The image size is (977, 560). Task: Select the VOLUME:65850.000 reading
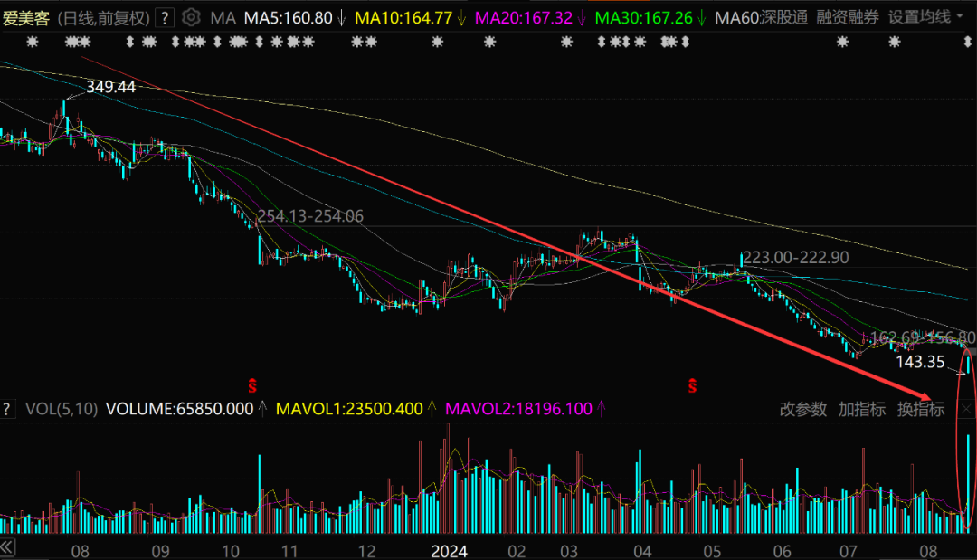[179, 409]
